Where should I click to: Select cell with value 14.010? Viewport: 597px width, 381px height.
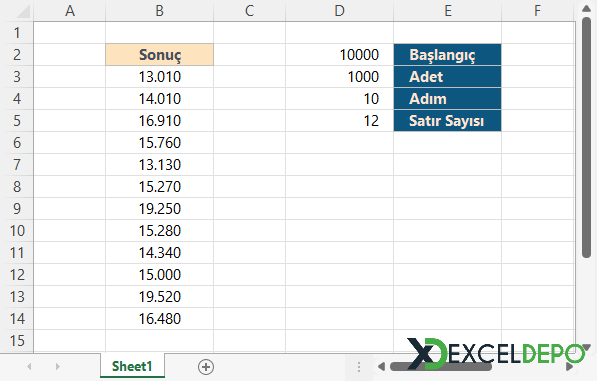[160, 99]
